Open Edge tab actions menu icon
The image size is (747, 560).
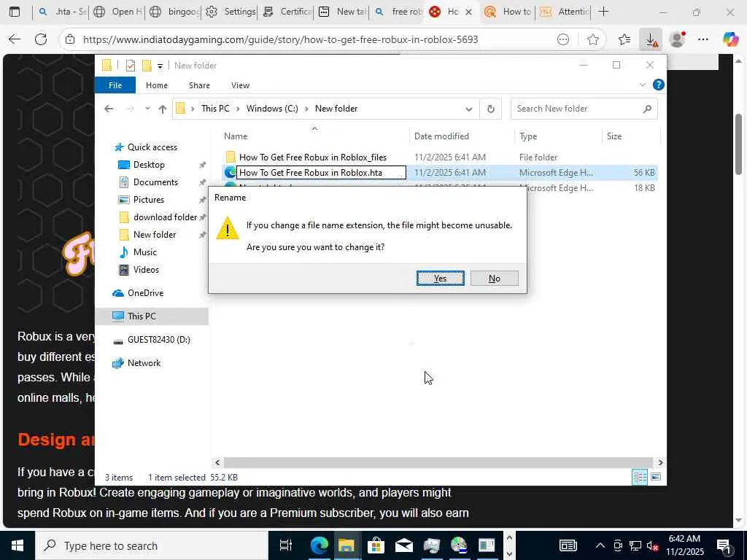click(15, 12)
